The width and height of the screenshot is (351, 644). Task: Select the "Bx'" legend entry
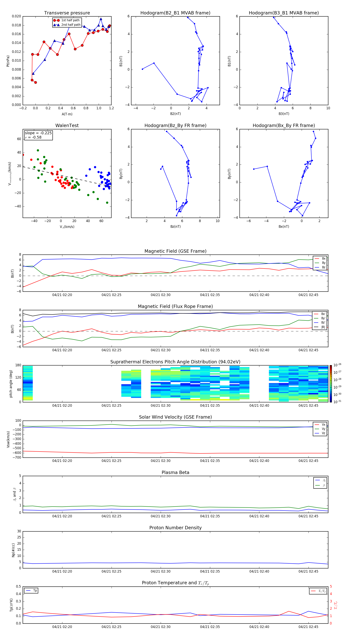320,314
